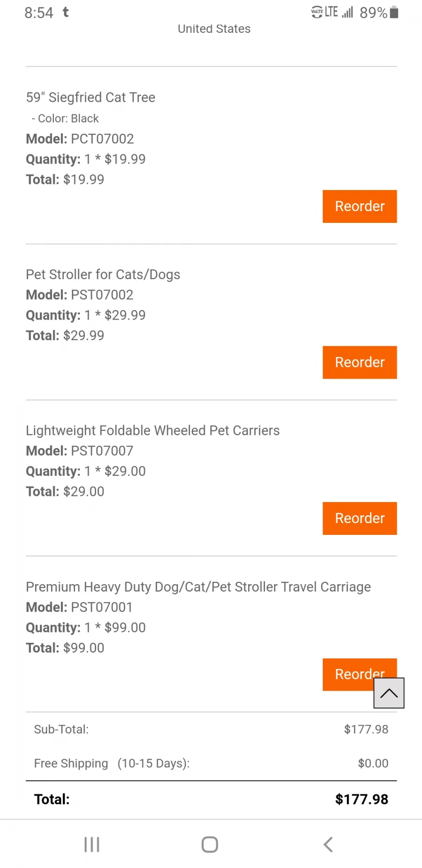Open the 59" Siegfried Cat Tree product title
Image resolution: width=422 pixels, height=868 pixels.
[90, 97]
